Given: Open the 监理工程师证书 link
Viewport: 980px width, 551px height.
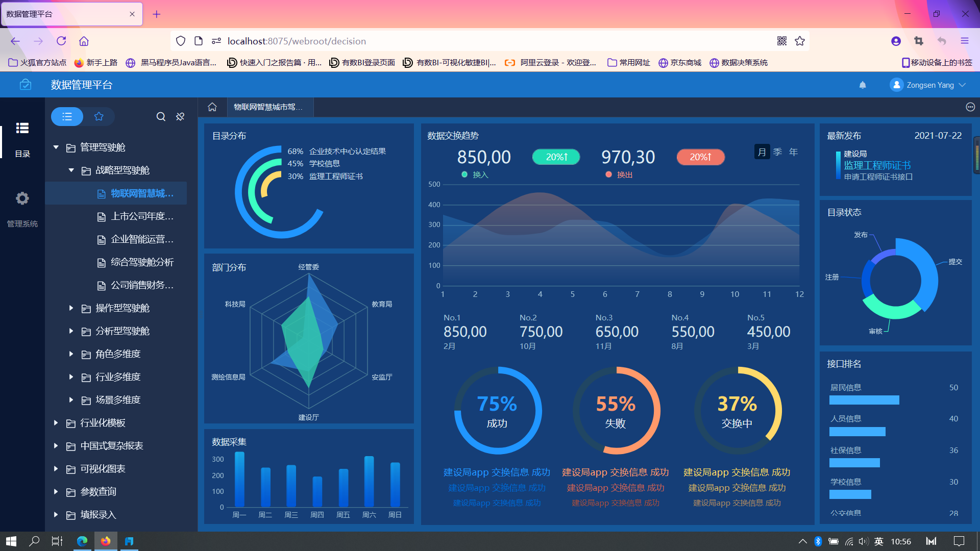Looking at the screenshot, I should pyautogui.click(x=877, y=165).
